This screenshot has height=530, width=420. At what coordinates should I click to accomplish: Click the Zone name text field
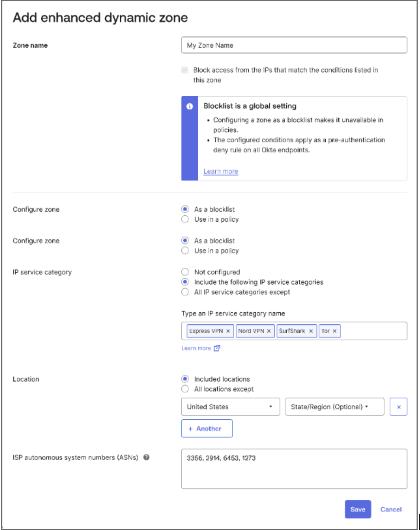pos(294,45)
